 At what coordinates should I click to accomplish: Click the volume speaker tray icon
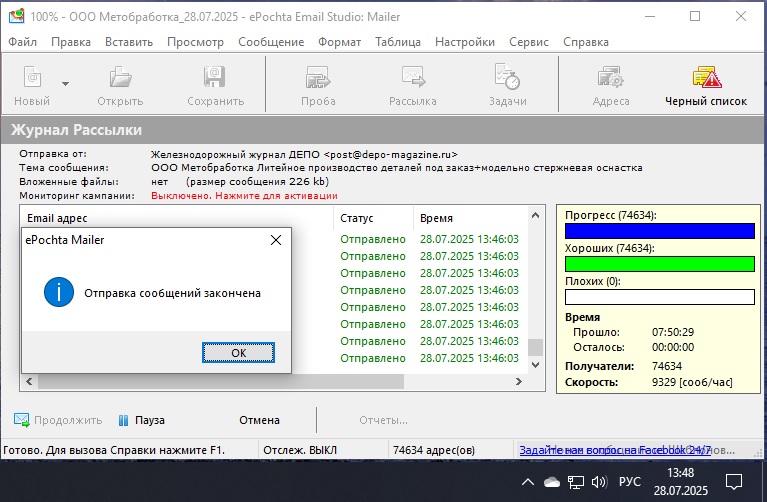pyautogui.click(x=599, y=482)
